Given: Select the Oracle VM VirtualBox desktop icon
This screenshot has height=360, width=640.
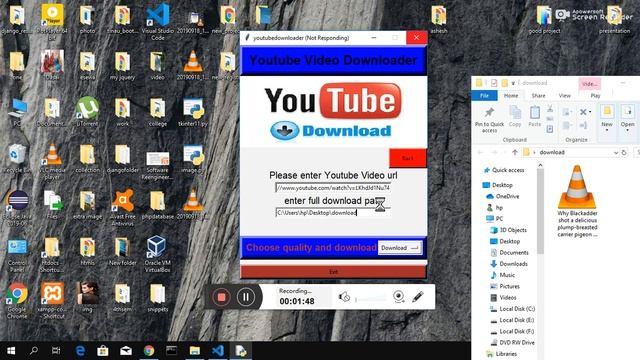Looking at the screenshot, I should 157,254.
